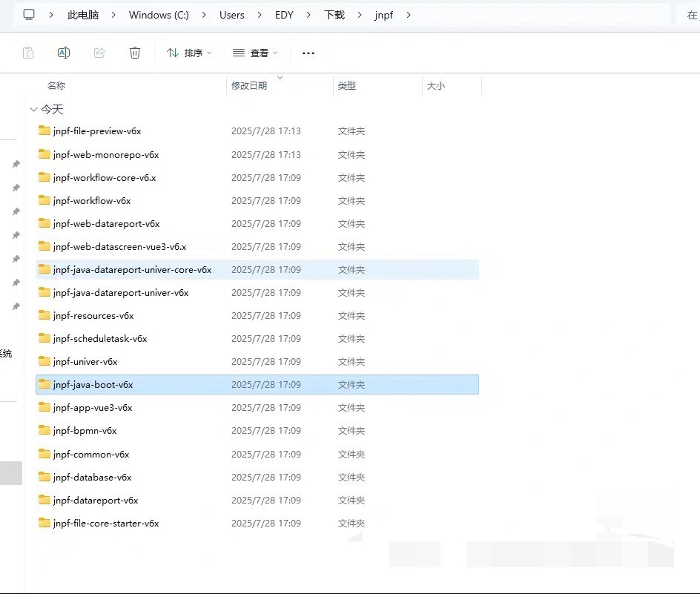Open the 排序 sort dropdown
Screen dimensions: 700x594
click(189, 53)
